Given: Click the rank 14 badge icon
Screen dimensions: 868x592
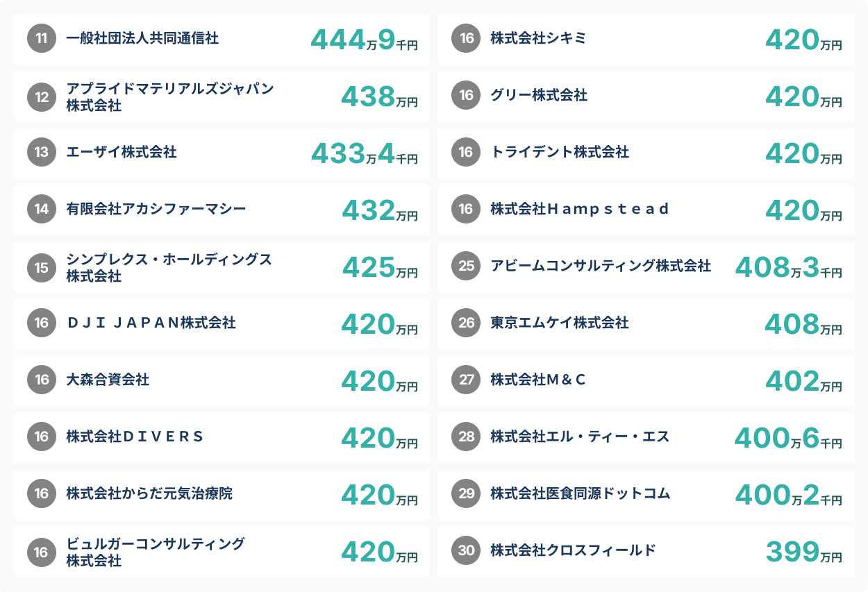Looking at the screenshot, I should pyautogui.click(x=42, y=210).
